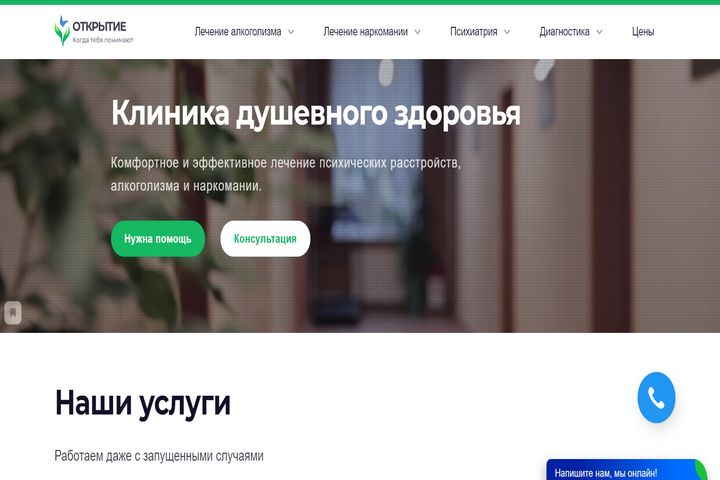The height and width of the screenshot is (480, 720).
Task: Click the Наши услуги section heading
Action: coord(142,404)
